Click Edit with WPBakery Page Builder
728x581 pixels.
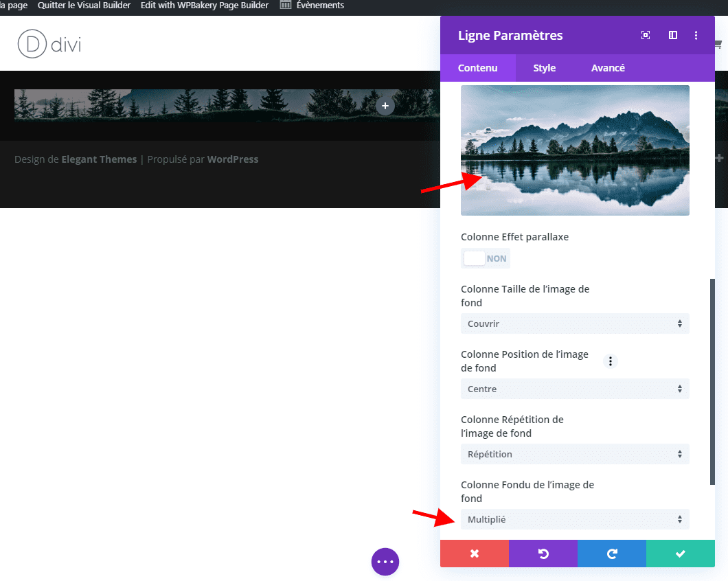click(205, 5)
